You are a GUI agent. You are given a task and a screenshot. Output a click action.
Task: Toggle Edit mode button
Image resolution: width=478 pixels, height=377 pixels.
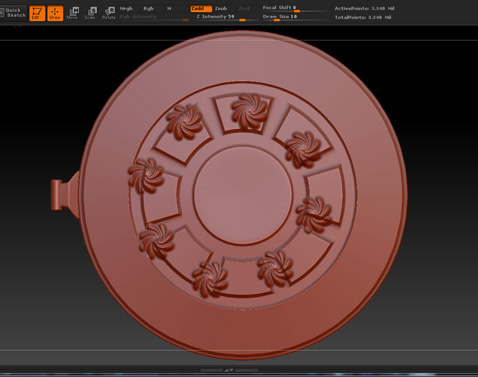pos(37,13)
